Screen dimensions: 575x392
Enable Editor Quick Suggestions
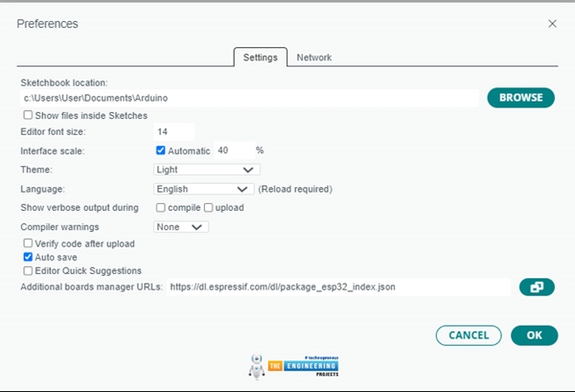28,271
